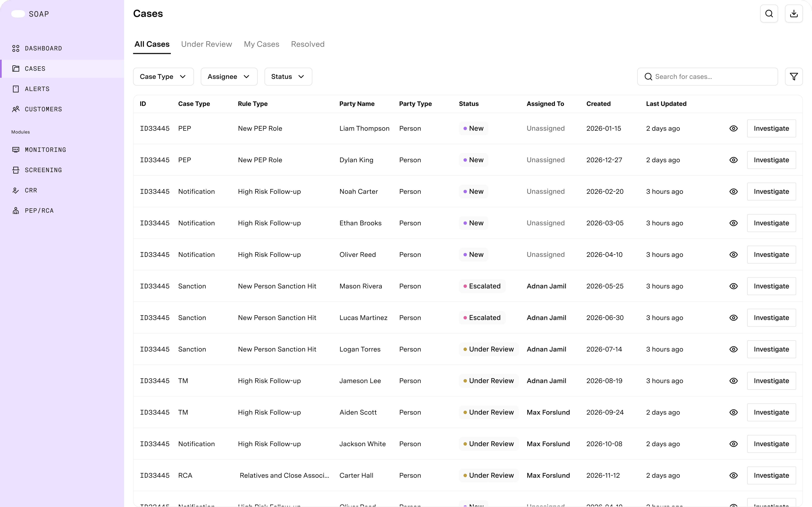
Task: Focus the Search for cases field
Action: click(x=711, y=77)
